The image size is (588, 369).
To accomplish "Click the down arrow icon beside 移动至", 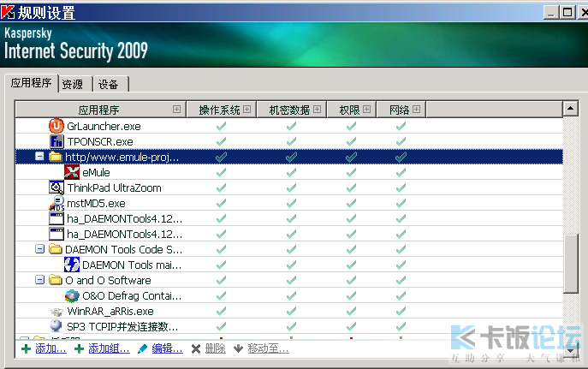I will (x=238, y=349).
